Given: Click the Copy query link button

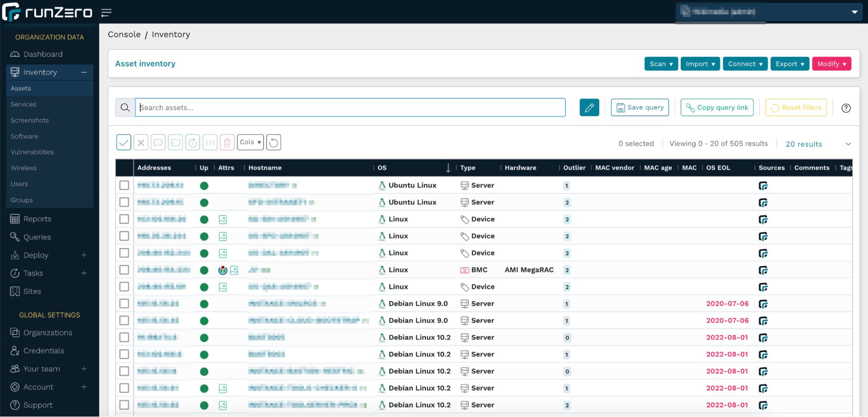Looking at the screenshot, I should (717, 108).
